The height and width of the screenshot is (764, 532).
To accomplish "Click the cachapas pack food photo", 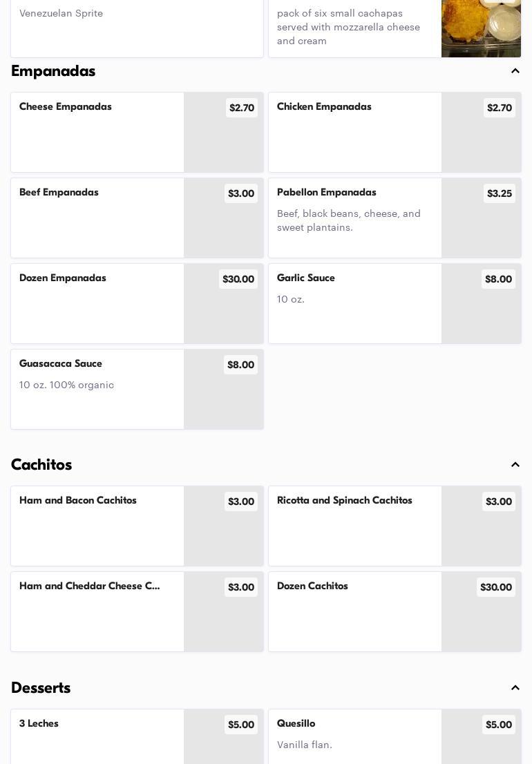I will [481, 29].
